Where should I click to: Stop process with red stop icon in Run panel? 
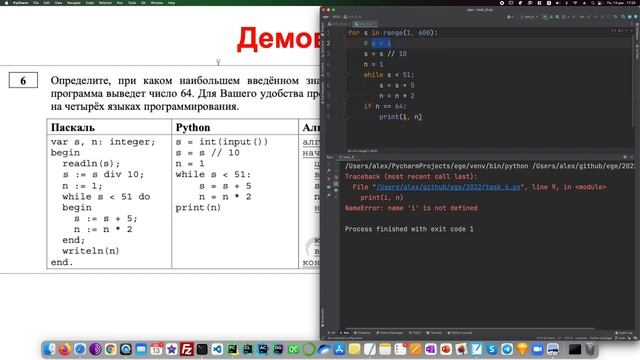(329, 179)
